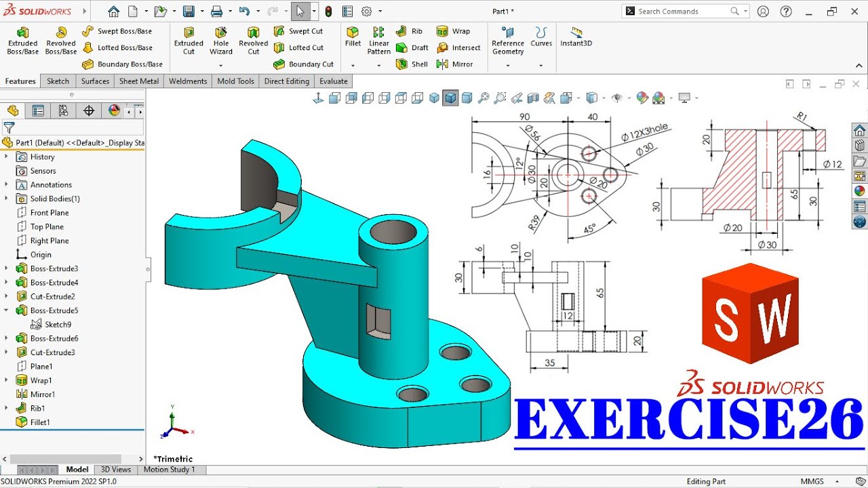The height and width of the screenshot is (488, 868).
Task: Click the Draft feature tool
Action: point(412,47)
